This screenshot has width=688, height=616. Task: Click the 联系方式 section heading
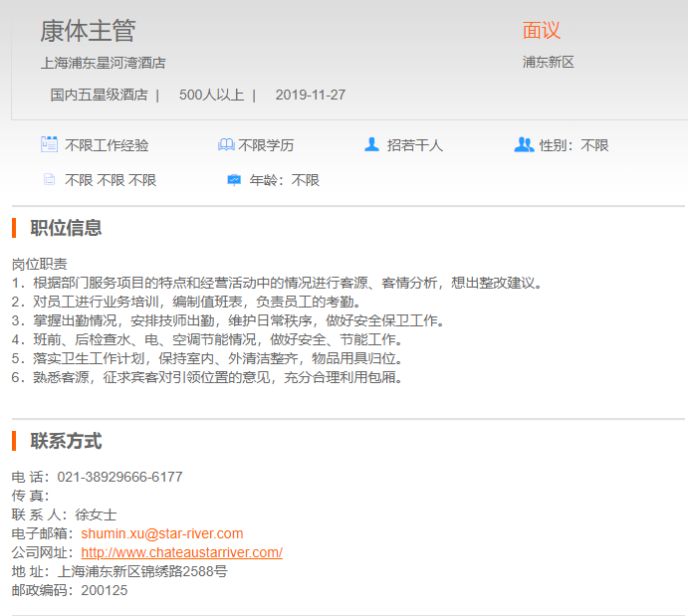click(x=66, y=441)
